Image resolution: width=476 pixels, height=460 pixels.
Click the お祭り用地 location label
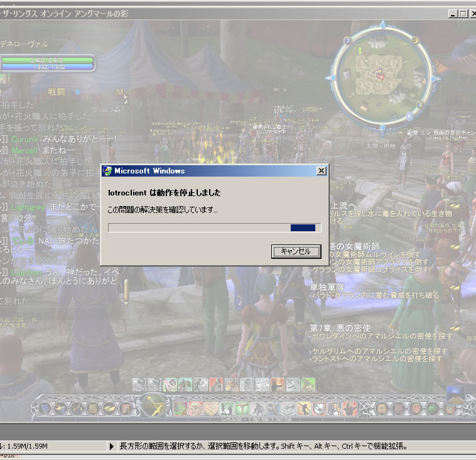click(381, 146)
